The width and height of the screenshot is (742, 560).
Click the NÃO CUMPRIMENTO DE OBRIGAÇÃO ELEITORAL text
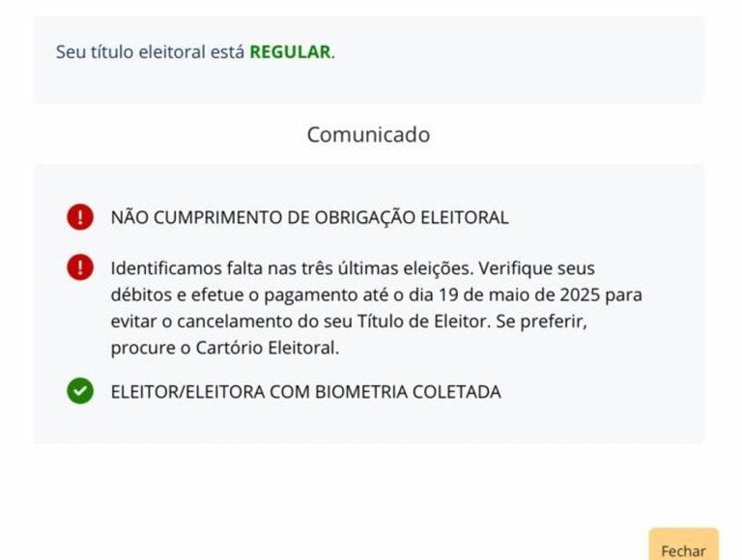tap(309, 218)
